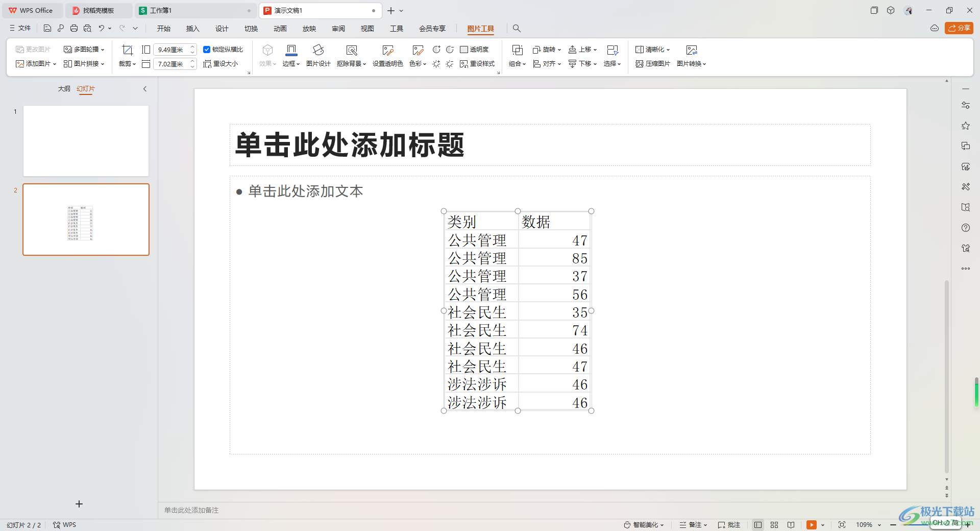This screenshot has height=531, width=980.
Task: Open the 工作簿1 spreadsheet tab
Action: point(195,10)
